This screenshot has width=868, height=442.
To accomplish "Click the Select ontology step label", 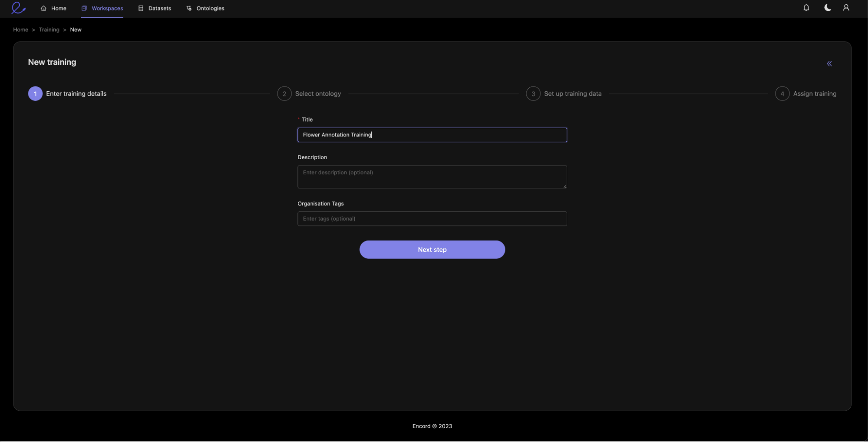I will coord(318,93).
